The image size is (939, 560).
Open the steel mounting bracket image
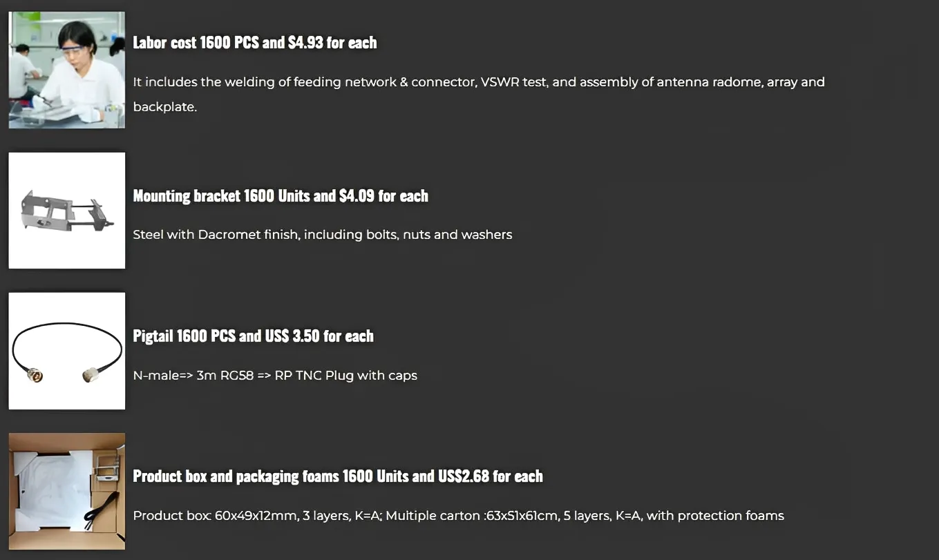tap(66, 211)
